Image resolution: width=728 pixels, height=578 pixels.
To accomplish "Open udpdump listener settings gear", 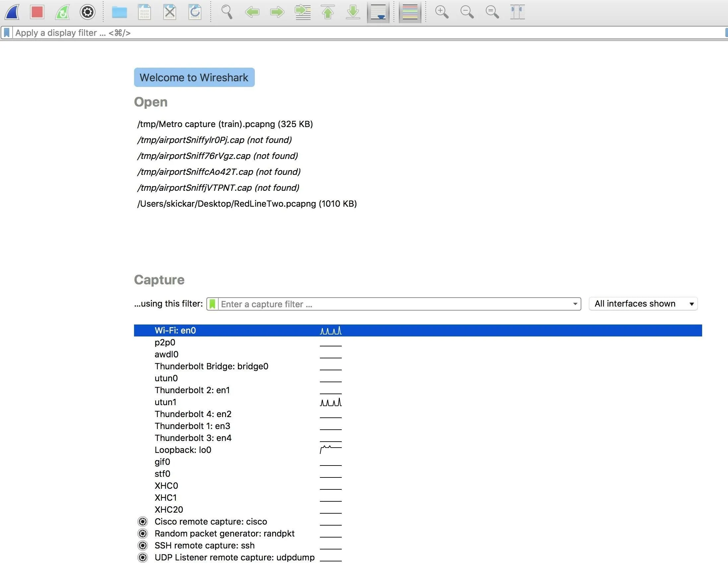I will (143, 557).
